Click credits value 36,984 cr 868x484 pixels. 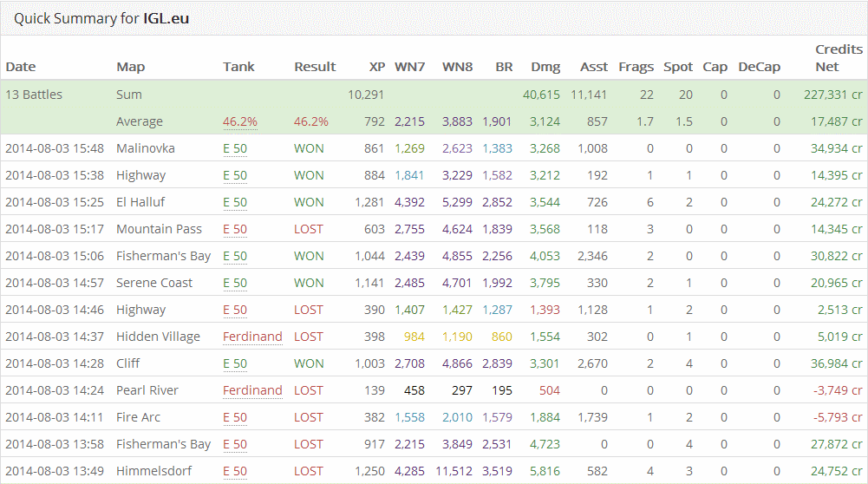837,363
